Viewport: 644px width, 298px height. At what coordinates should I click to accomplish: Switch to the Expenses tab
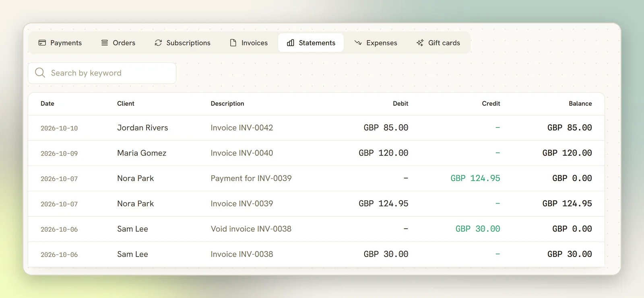(x=376, y=43)
